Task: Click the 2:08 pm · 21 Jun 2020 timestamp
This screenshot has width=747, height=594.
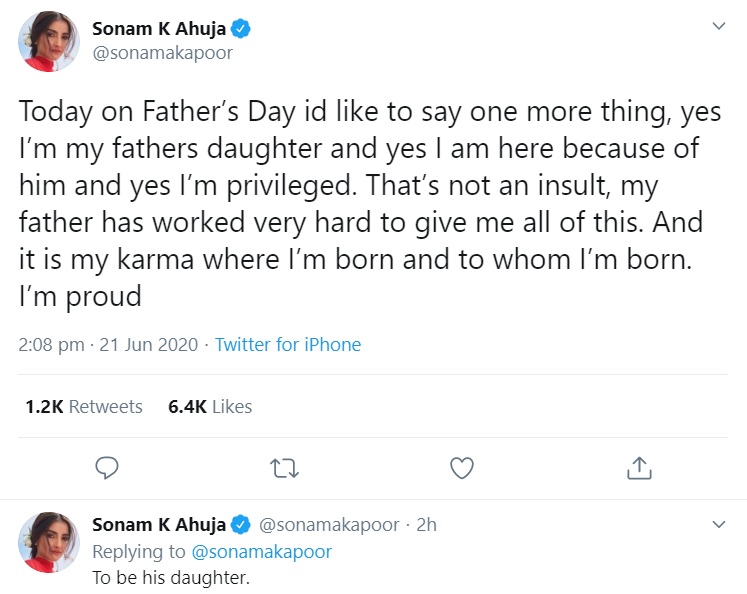Action: coord(108,344)
